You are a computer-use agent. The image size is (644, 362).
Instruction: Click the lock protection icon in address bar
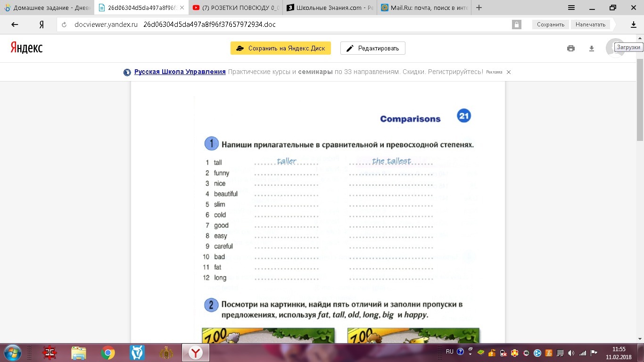click(x=517, y=25)
